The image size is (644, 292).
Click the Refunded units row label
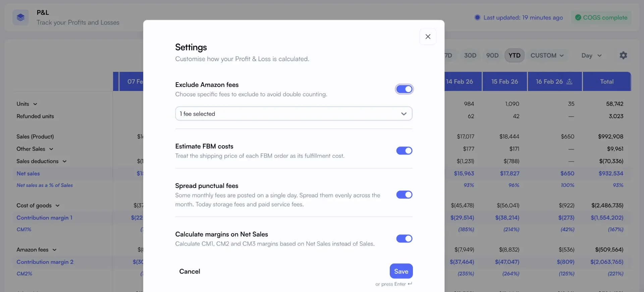click(x=35, y=116)
